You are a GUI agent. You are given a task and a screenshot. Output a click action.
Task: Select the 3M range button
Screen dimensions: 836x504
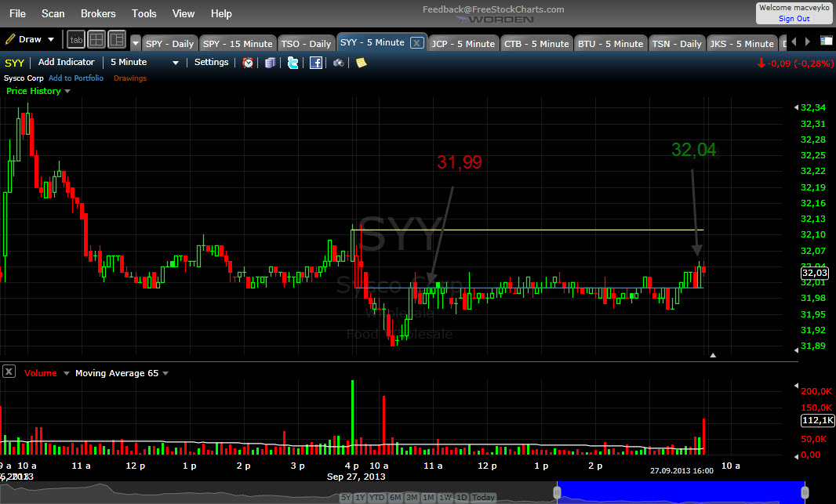coord(412,498)
